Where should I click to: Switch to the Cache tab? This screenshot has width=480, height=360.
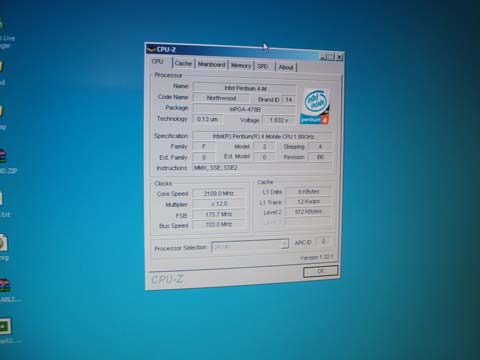click(x=183, y=63)
